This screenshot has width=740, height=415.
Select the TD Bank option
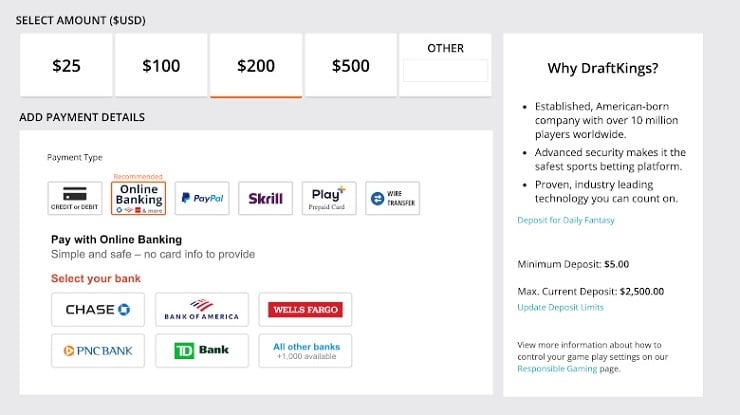coord(202,351)
